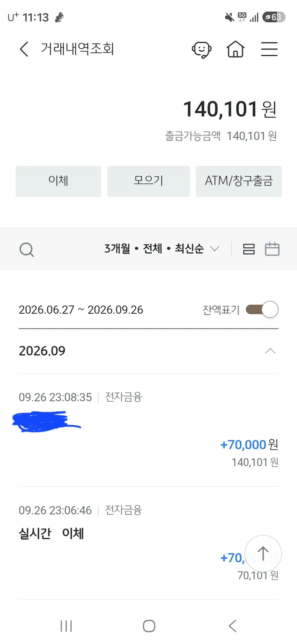The image size is (297, 644).
Task: Open the 실시간 이체 transaction entry
Action: click(148, 543)
